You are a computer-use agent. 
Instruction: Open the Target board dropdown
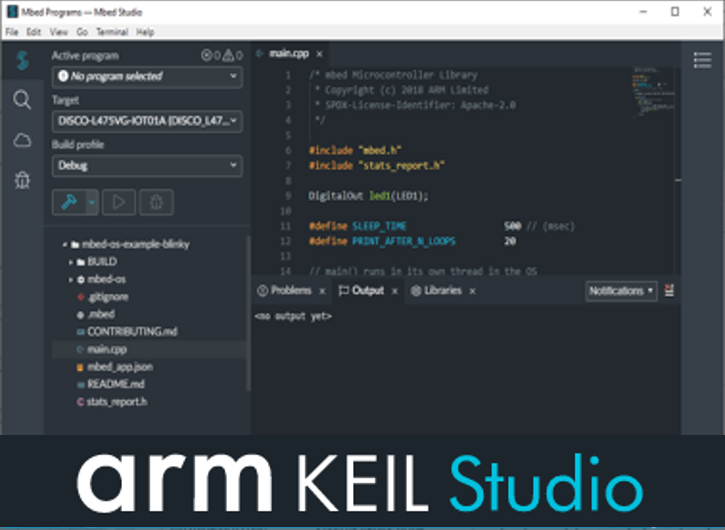(x=147, y=121)
